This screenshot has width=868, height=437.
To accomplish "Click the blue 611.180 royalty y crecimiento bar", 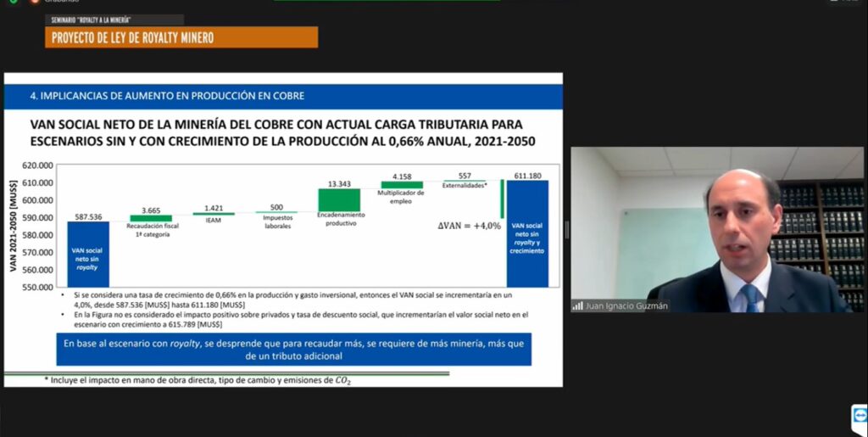I will [x=527, y=233].
